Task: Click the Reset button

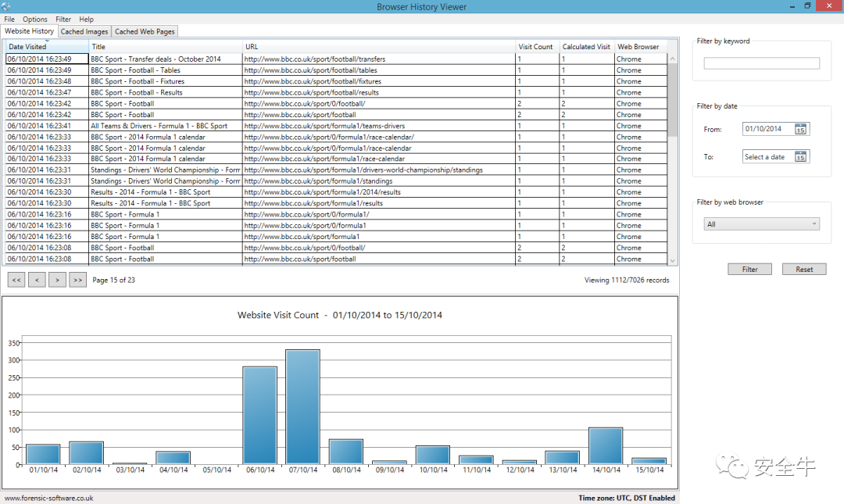Action: click(804, 270)
